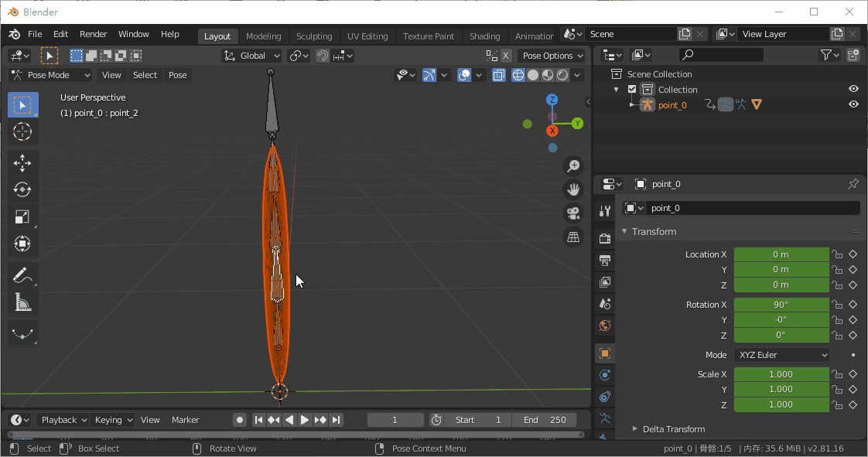This screenshot has height=457, width=868.
Task: Select the Transform tool
Action: (22, 244)
